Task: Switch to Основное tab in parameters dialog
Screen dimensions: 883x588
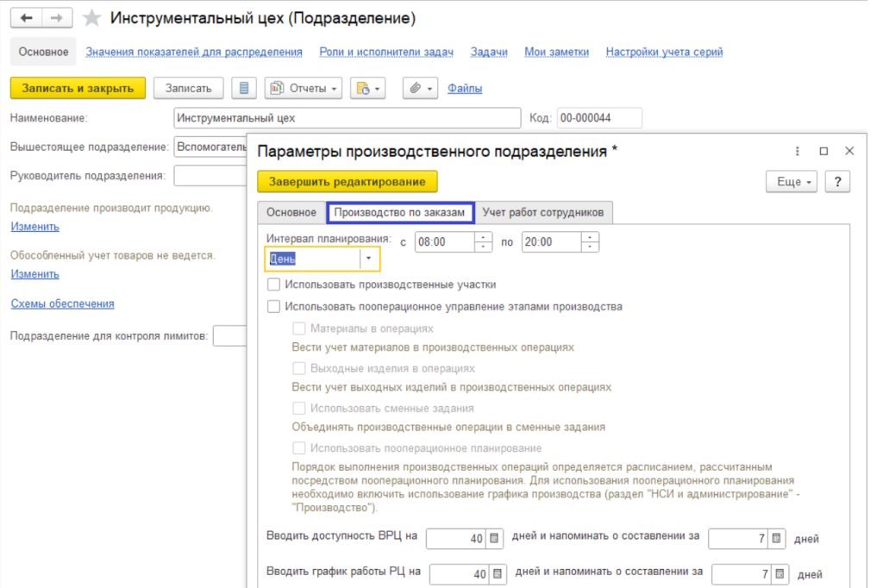Action: pyautogui.click(x=291, y=212)
